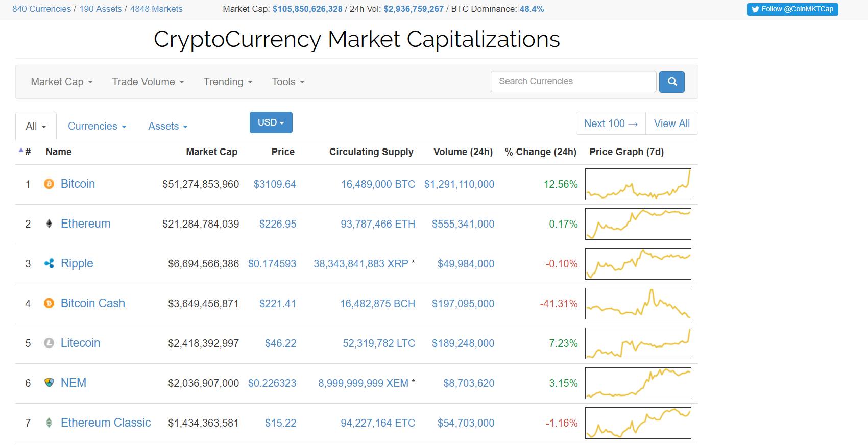Open the Bitcoin currency page link
This screenshot has height=446, width=868.
coord(78,184)
